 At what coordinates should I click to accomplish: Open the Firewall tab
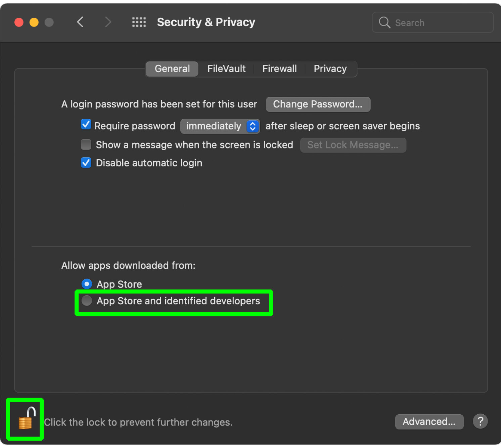tap(279, 69)
